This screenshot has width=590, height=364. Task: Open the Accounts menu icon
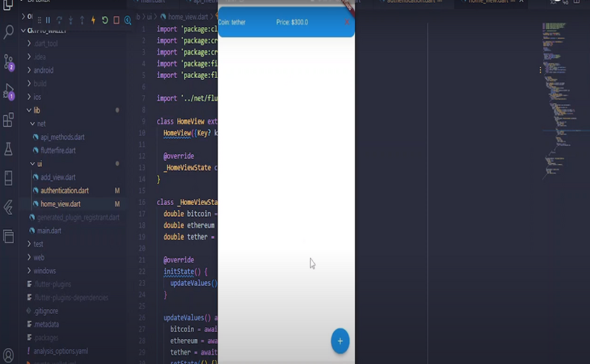tap(9, 355)
